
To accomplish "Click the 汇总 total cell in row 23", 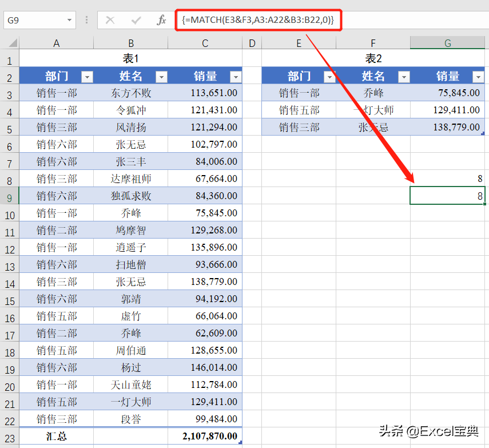I will point(56,436).
